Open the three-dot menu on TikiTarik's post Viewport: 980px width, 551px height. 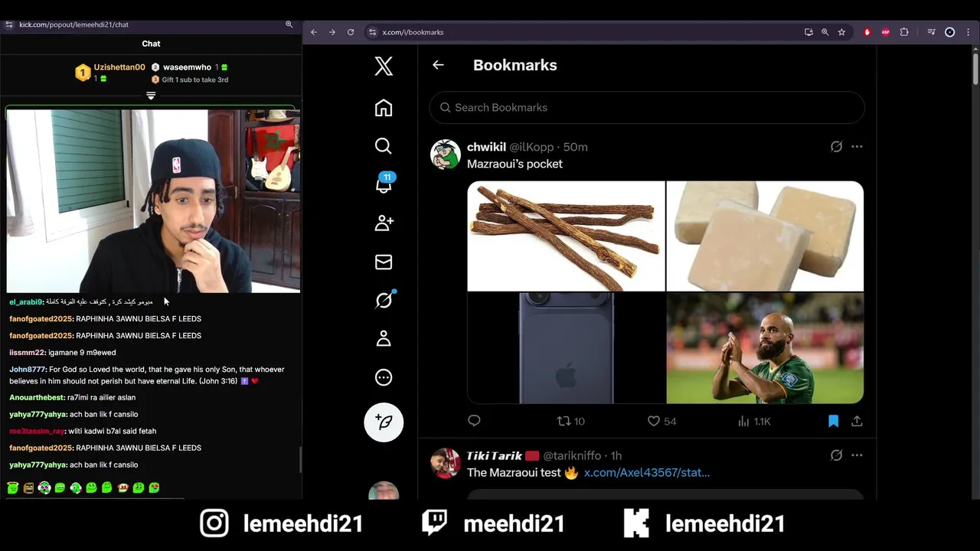(x=857, y=455)
